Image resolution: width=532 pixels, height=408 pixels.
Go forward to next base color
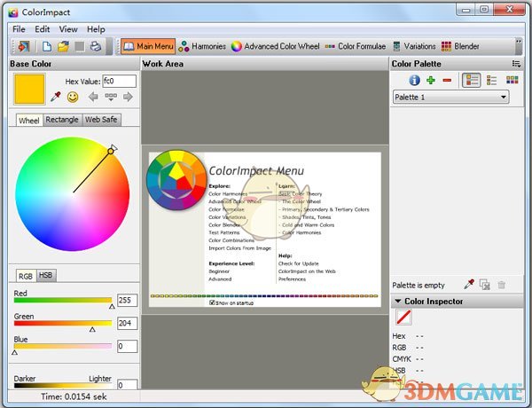[128, 97]
